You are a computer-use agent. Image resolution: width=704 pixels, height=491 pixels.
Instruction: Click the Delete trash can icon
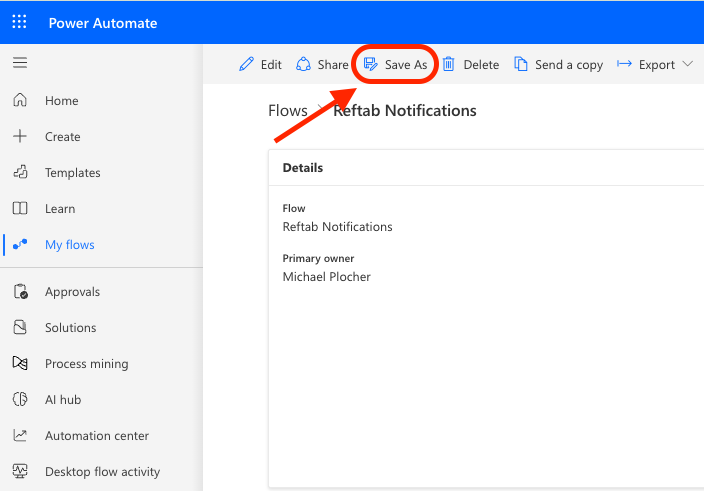[x=449, y=64]
